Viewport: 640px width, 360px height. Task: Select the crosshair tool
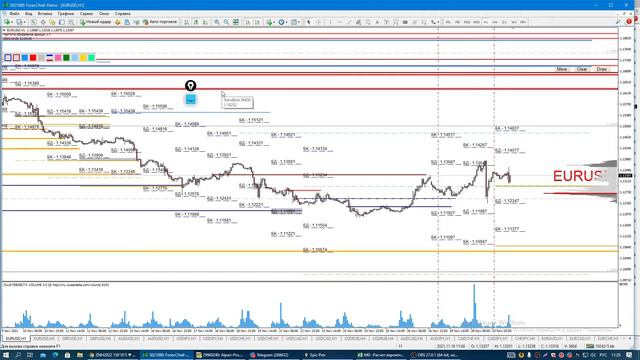(318, 22)
